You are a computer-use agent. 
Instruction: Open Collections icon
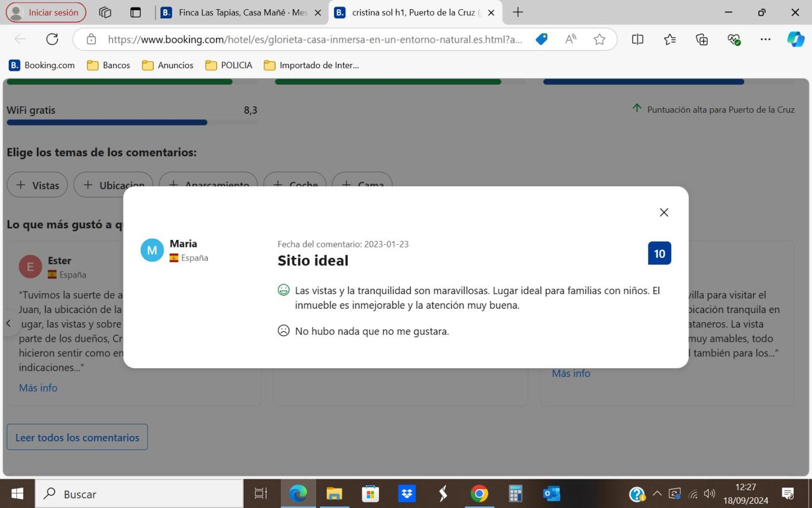702,39
